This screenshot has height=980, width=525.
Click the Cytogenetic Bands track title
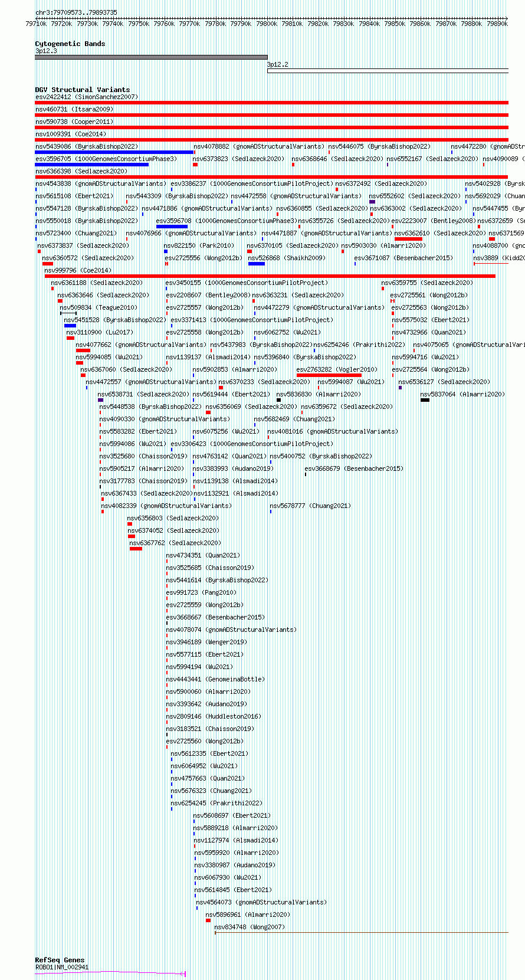pyautogui.click(x=70, y=44)
